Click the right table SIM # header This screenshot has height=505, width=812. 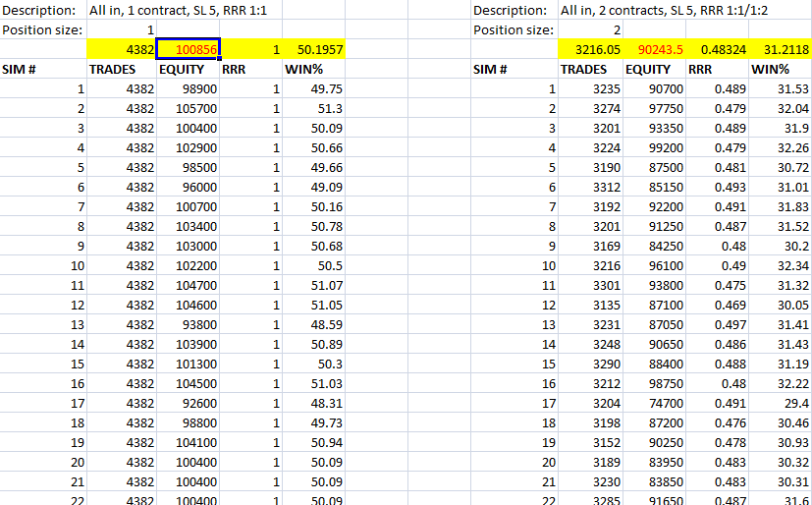490,70
